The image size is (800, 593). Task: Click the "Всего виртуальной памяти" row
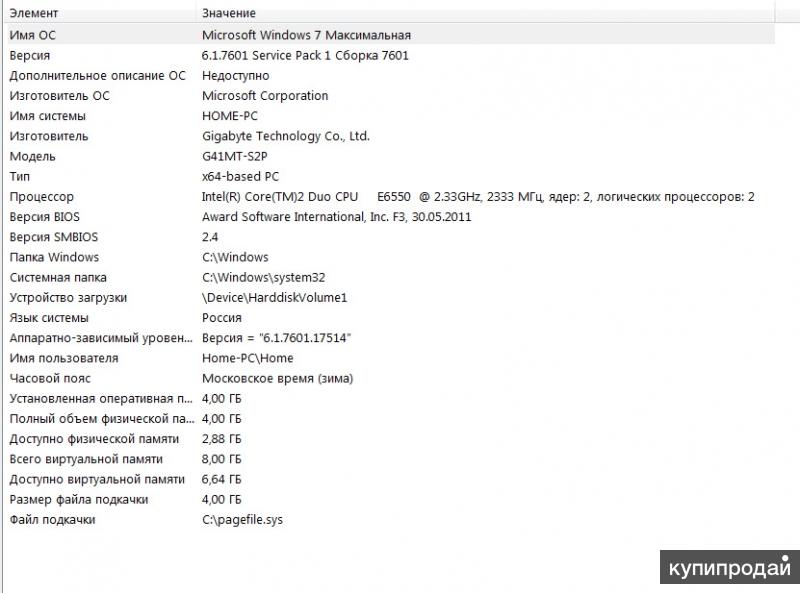pos(86,459)
